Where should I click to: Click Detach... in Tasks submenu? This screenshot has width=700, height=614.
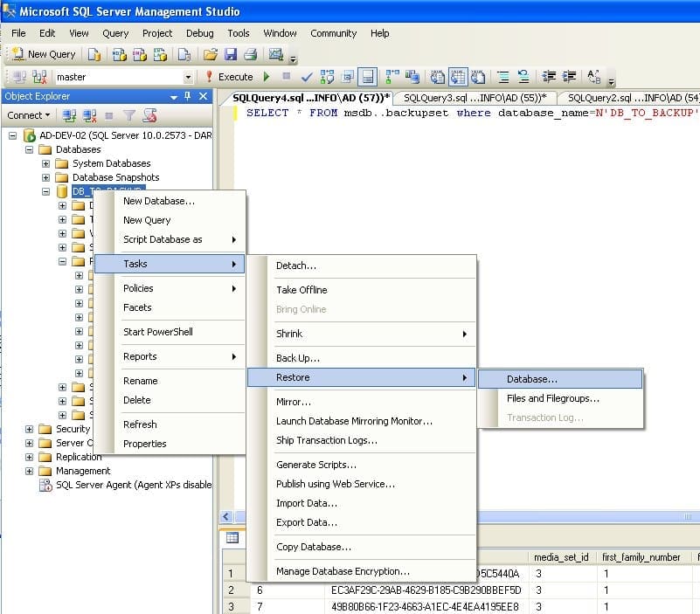click(x=362, y=266)
